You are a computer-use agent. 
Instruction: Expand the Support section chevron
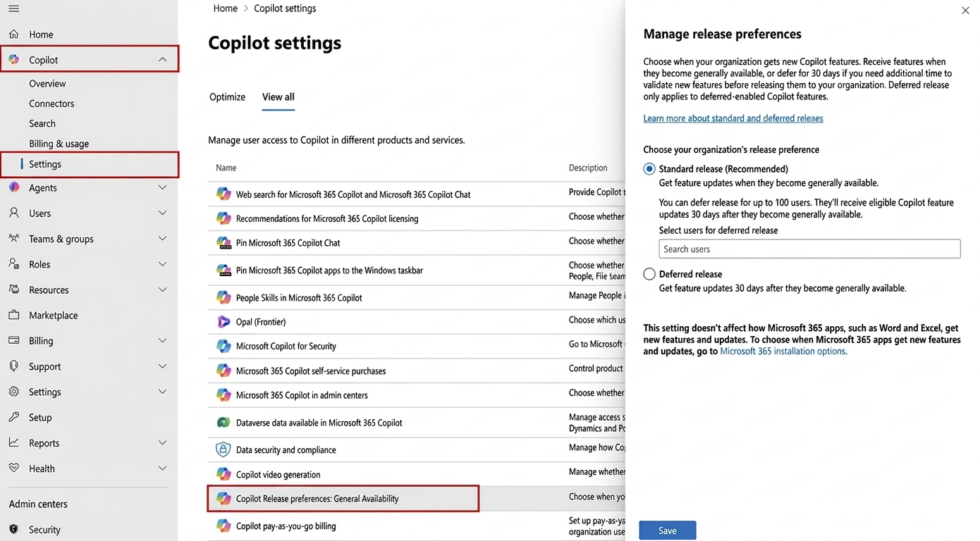pyautogui.click(x=163, y=366)
